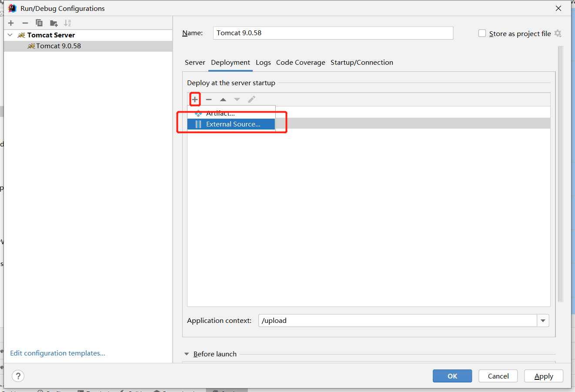Focus the Name input field
Viewport: 575px width, 392px height.
(333, 33)
